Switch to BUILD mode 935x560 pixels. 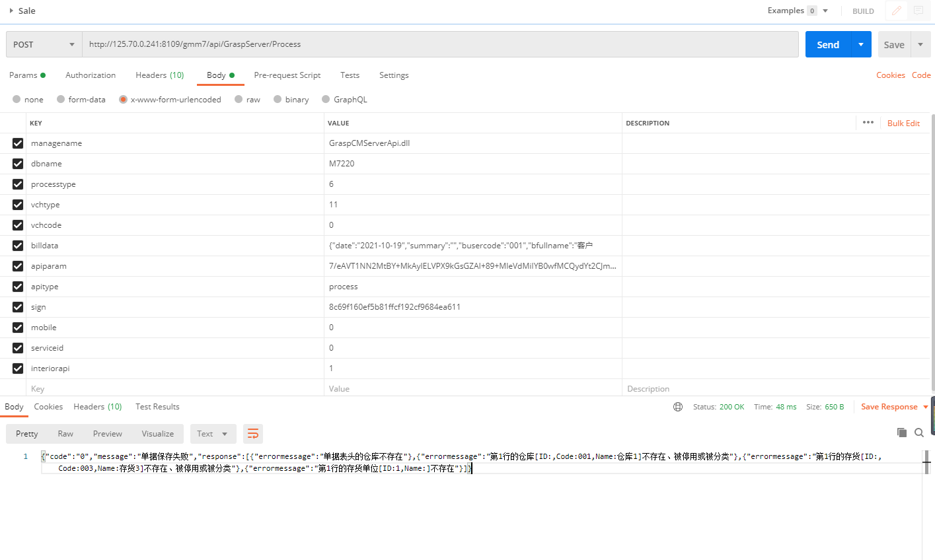pos(863,11)
